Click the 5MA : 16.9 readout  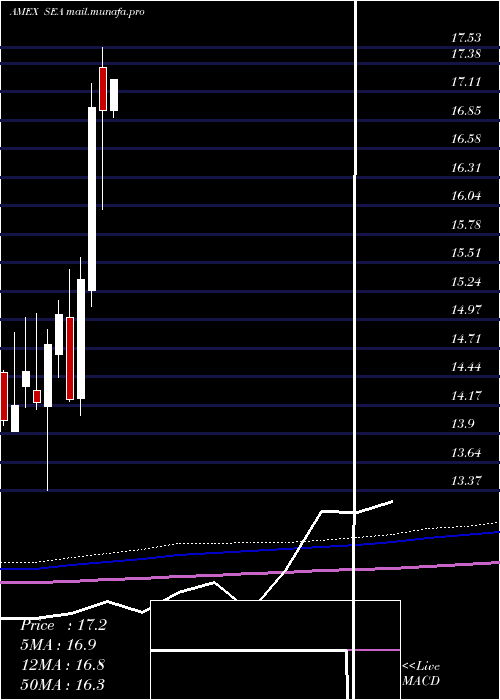point(58,645)
